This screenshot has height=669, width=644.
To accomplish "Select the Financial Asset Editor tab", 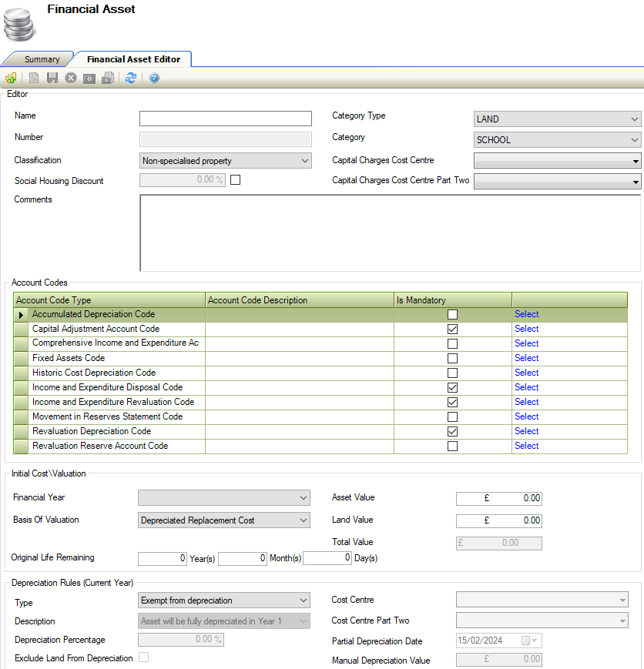I will pyautogui.click(x=133, y=59).
